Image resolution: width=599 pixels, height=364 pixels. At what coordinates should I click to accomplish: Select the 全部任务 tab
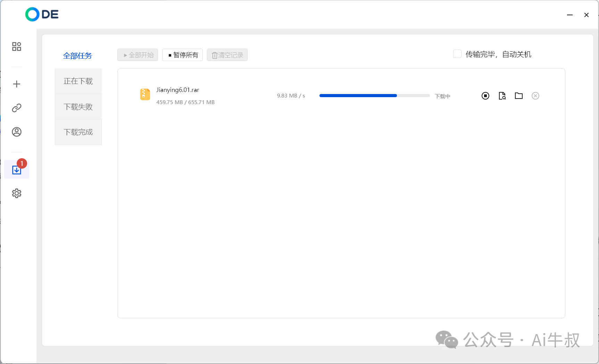point(77,56)
